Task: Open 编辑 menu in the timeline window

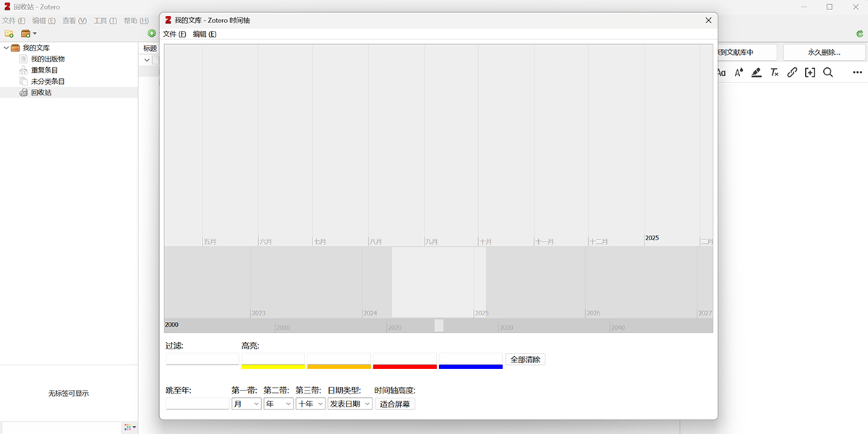Action: [x=204, y=34]
